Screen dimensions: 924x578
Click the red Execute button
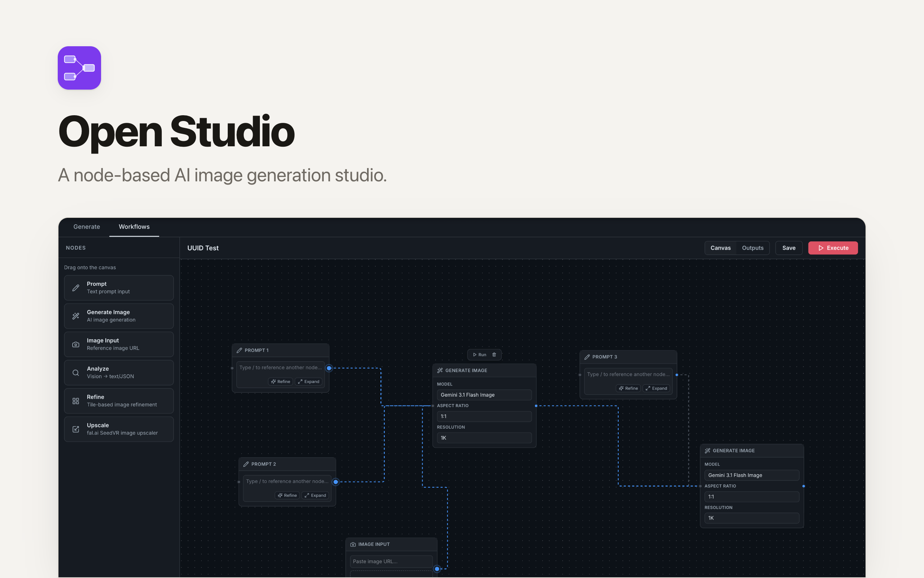coord(833,248)
